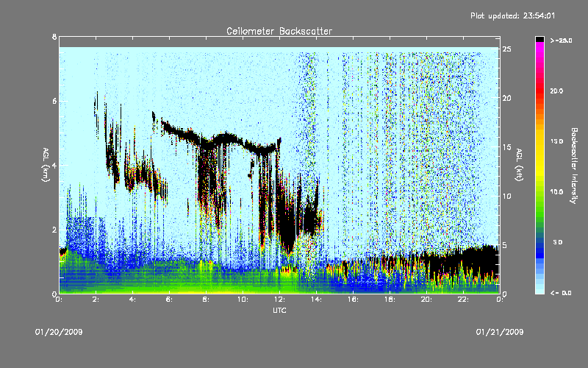Click the "2:" hour tick on UTC axis
Screen dimensions: 588x368
coord(96,300)
